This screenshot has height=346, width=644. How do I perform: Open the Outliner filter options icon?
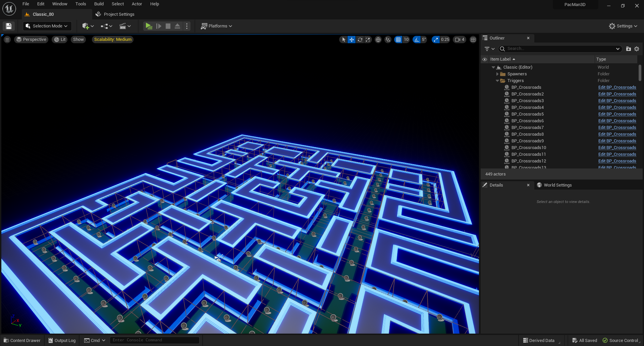[489, 49]
